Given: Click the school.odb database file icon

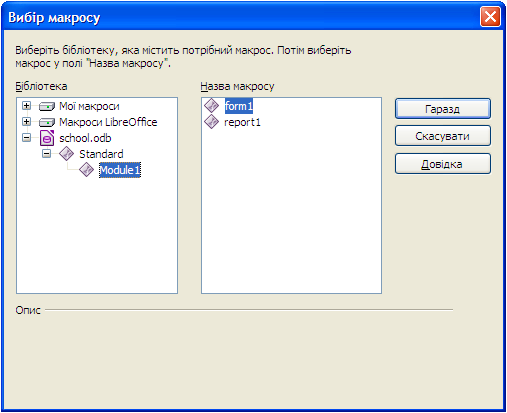Looking at the screenshot, I should pos(47,138).
